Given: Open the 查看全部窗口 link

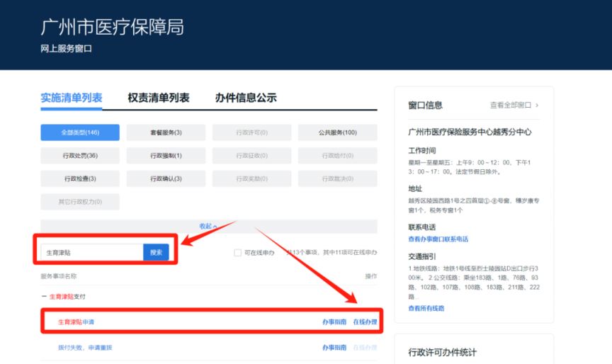Looking at the screenshot, I should 511,106.
